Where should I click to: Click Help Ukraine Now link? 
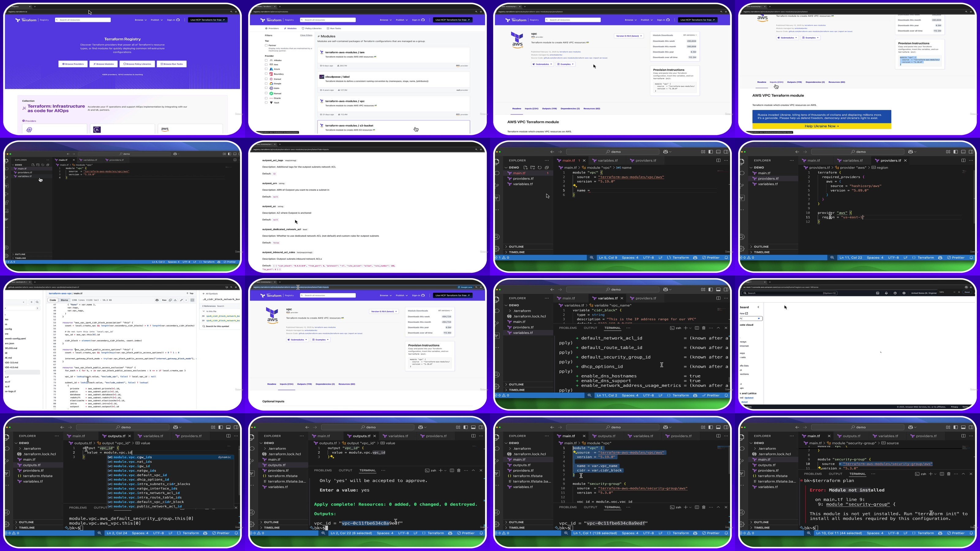[x=821, y=126]
